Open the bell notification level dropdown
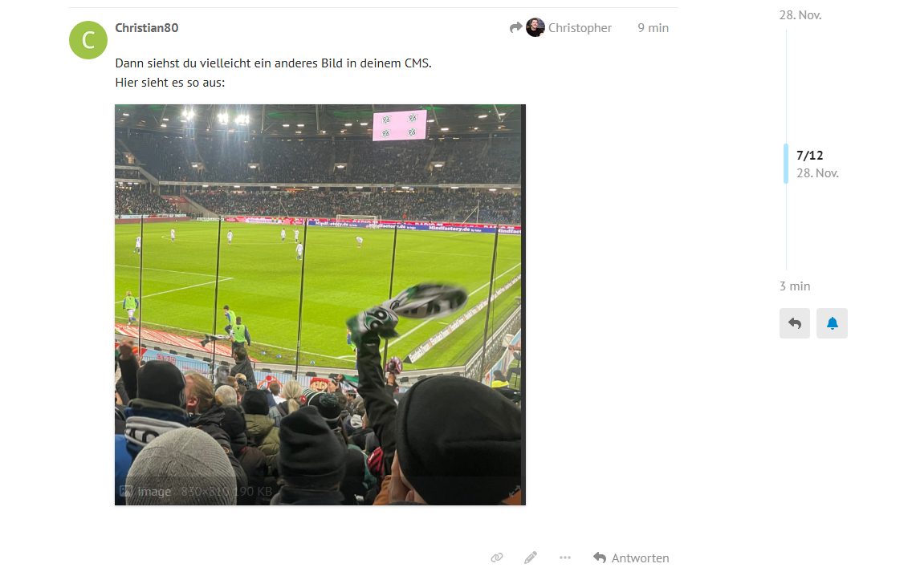Screen dimensions: 912x588 pos(832,323)
